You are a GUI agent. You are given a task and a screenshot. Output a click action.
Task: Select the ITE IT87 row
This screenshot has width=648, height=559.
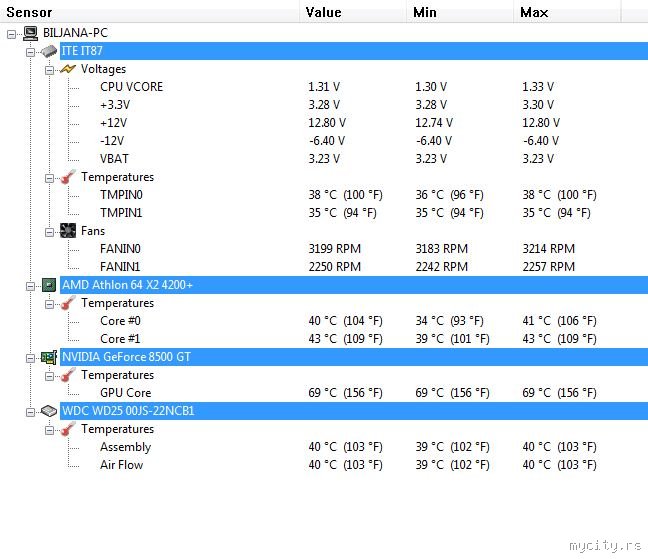coord(354,51)
